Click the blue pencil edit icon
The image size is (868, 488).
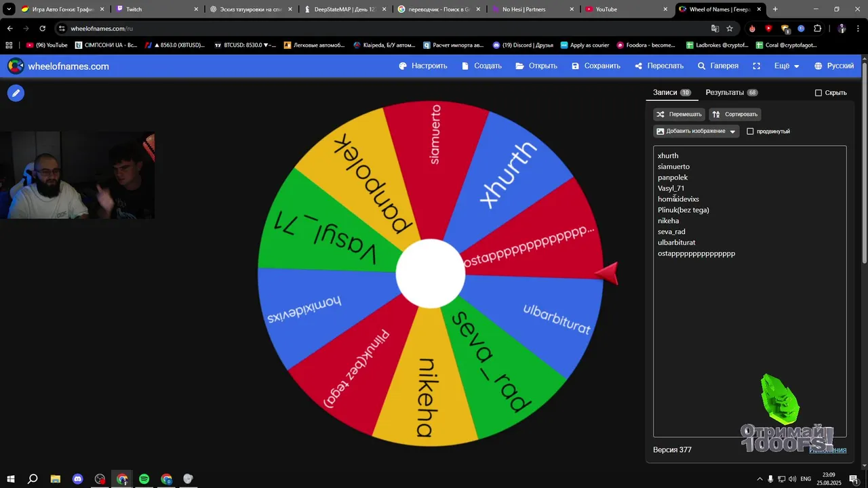[x=16, y=93]
